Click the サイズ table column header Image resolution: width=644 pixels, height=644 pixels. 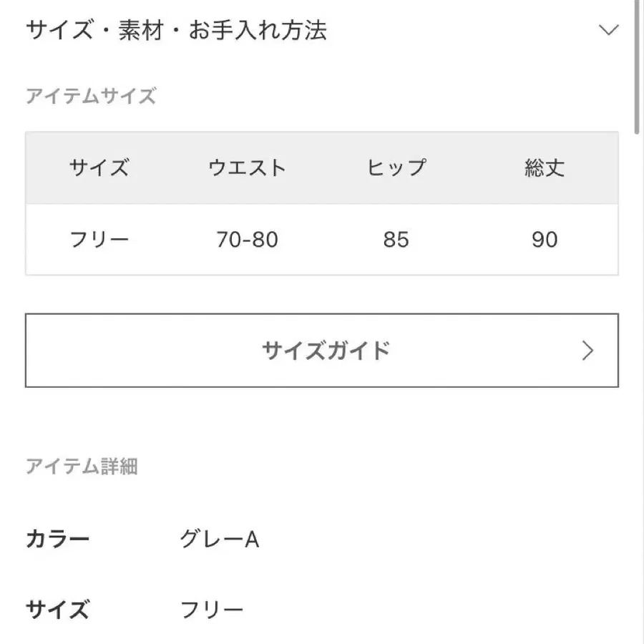(99, 168)
